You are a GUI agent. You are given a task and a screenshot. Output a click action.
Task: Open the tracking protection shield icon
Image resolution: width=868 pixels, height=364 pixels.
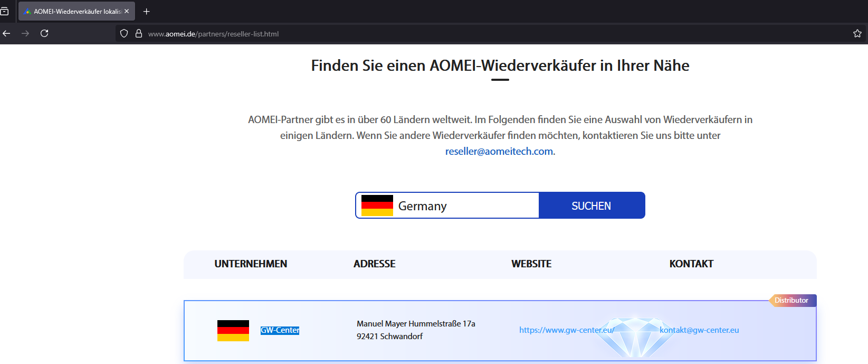(x=124, y=33)
